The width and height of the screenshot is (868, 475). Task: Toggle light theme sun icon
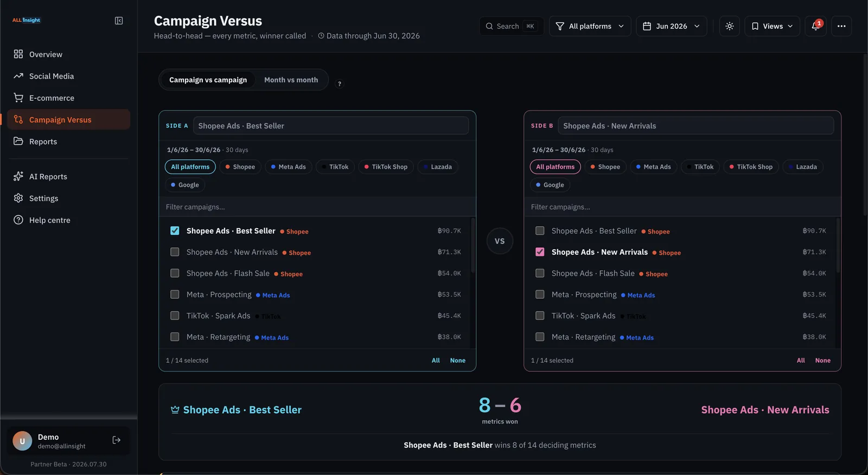pos(730,26)
